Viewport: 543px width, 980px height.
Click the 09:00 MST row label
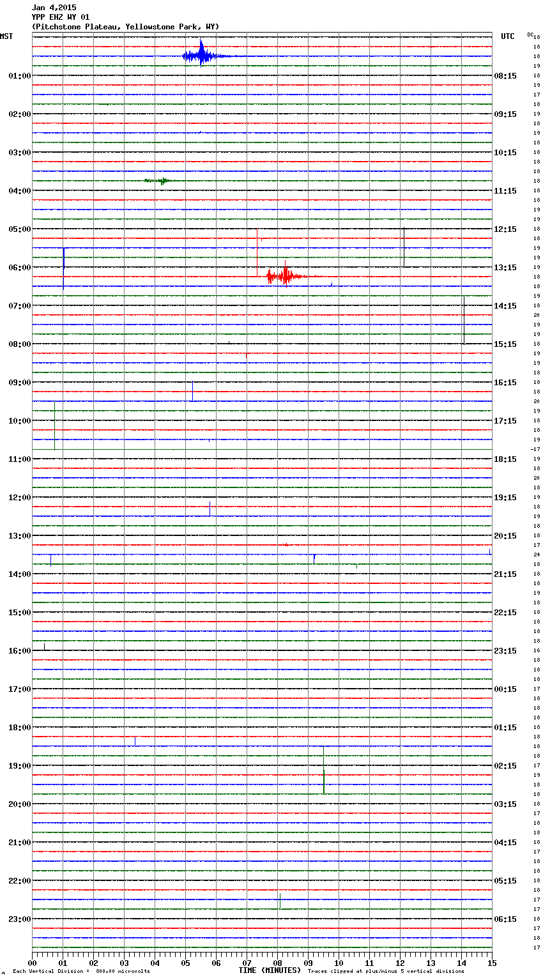[x=19, y=383]
